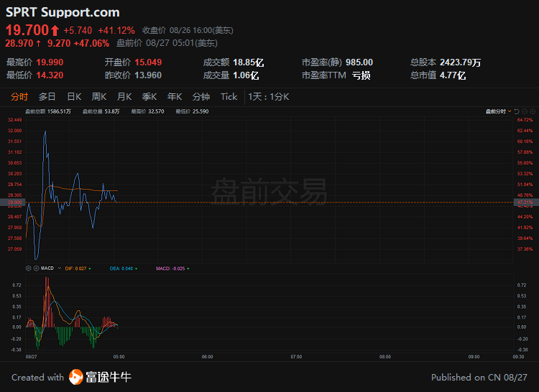Open the 季K chart tab
This screenshot has height=392, width=539.
[x=149, y=97]
